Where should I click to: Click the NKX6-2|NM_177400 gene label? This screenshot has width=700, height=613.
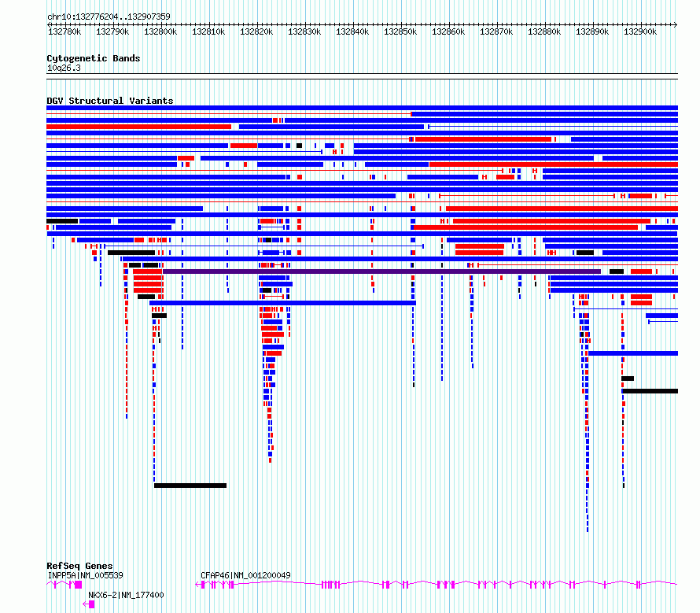coord(126,595)
